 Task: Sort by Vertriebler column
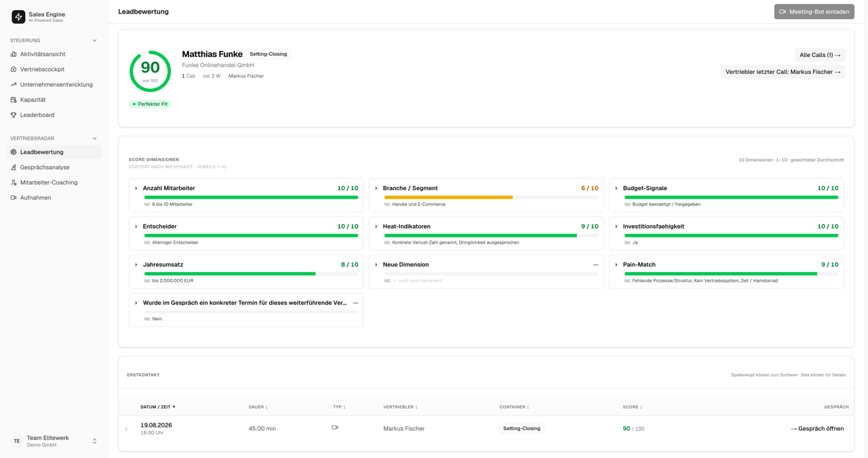(400, 407)
